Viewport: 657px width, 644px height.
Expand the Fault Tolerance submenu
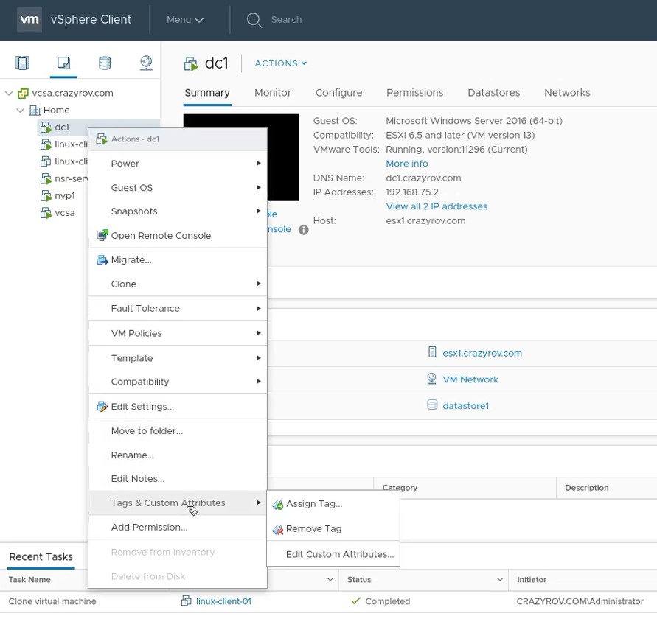click(178, 308)
